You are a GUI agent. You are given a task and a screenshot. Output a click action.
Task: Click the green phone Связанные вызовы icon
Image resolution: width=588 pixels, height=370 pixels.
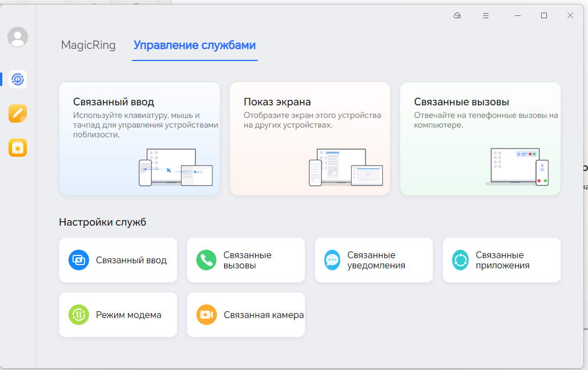(x=206, y=260)
